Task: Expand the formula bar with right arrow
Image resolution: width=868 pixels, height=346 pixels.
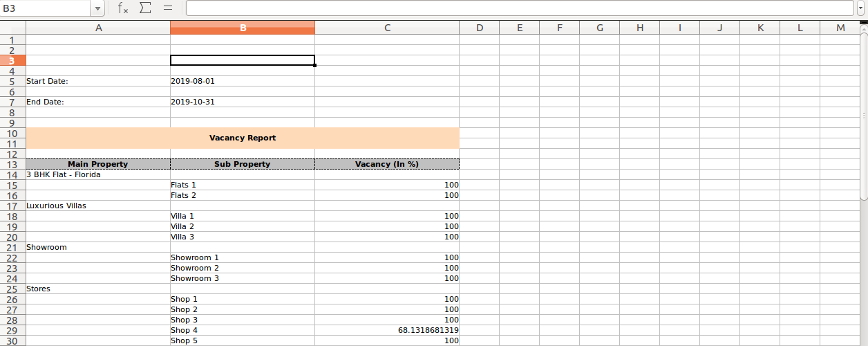Action: click(x=860, y=8)
